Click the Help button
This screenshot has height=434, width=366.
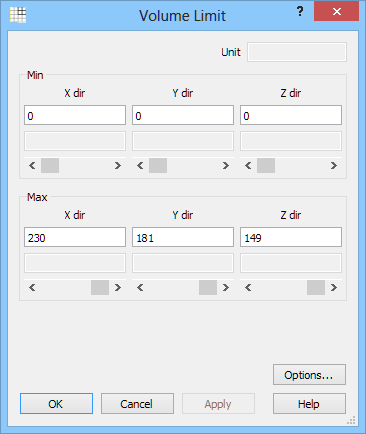pos(309,404)
